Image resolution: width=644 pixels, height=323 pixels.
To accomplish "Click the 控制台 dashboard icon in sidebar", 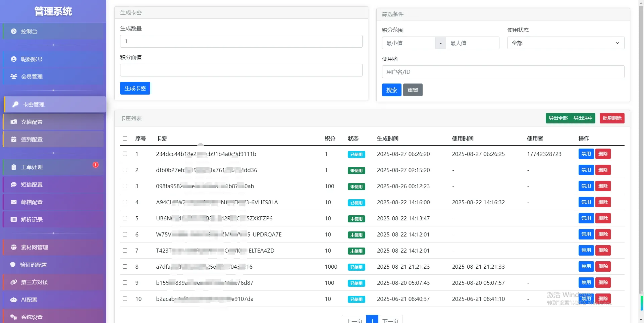I will pyautogui.click(x=14, y=31).
